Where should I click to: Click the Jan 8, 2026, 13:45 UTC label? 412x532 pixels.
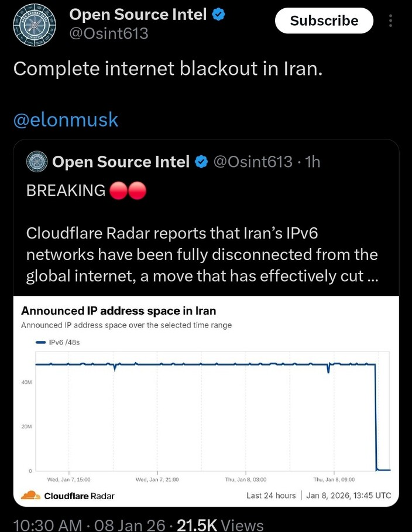point(348,495)
